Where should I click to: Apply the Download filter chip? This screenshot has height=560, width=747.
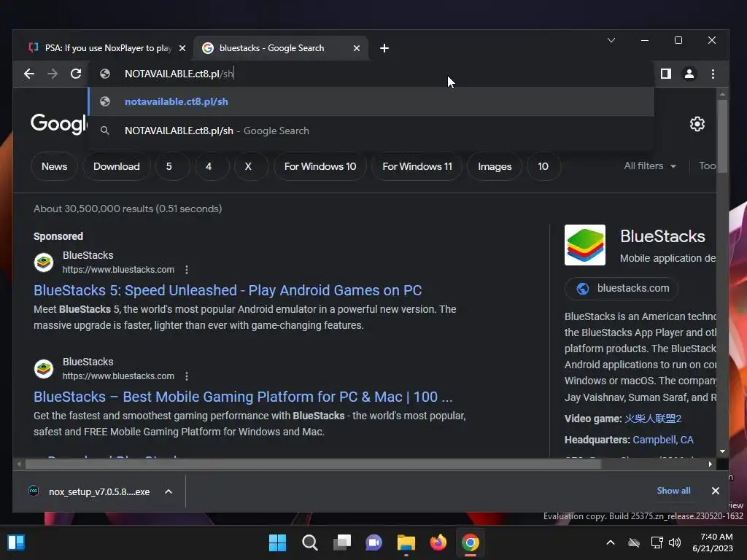116,166
